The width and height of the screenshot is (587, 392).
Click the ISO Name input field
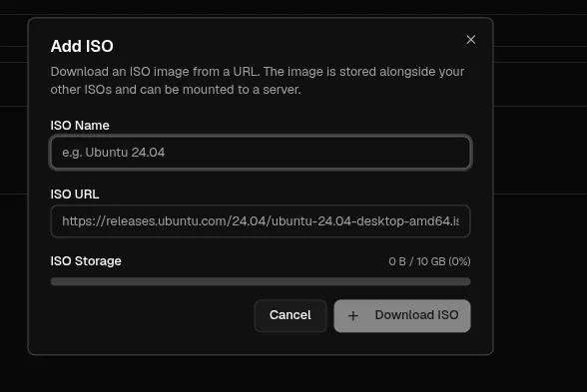click(x=261, y=153)
